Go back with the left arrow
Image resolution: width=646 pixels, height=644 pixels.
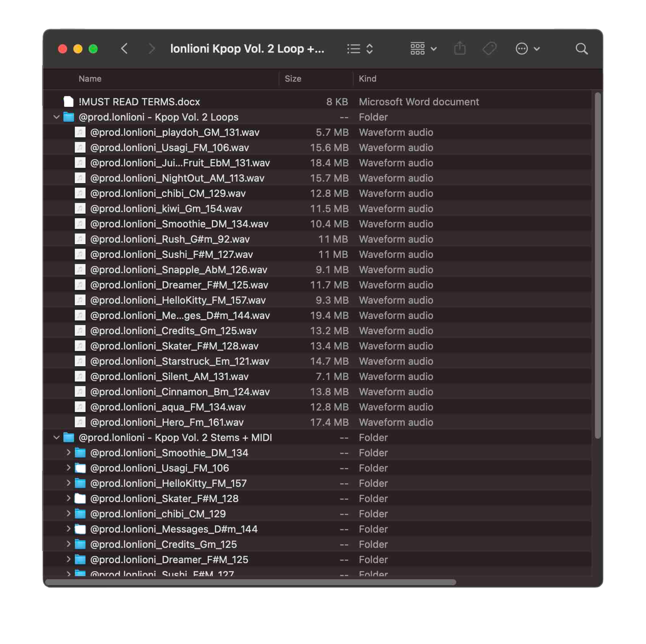[x=124, y=49]
